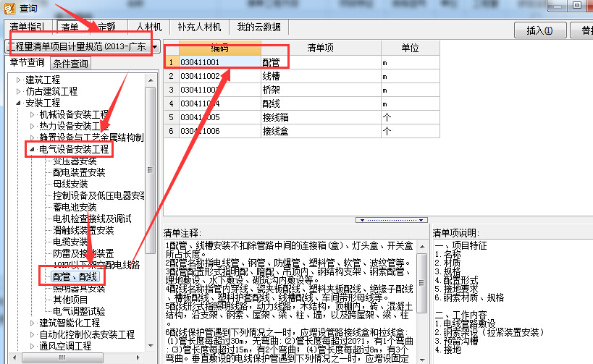Click the tree's horizontal scrollbar thumb
593x364 pixels.
(62, 357)
